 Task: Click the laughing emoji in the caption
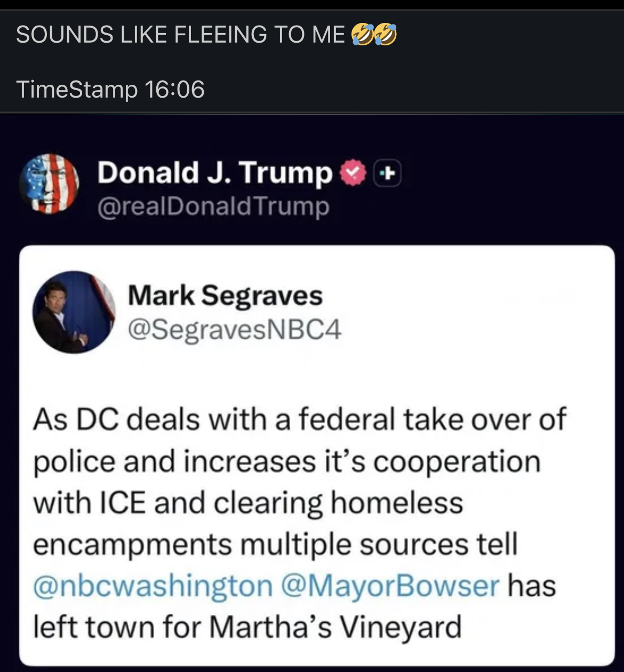(362, 33)
